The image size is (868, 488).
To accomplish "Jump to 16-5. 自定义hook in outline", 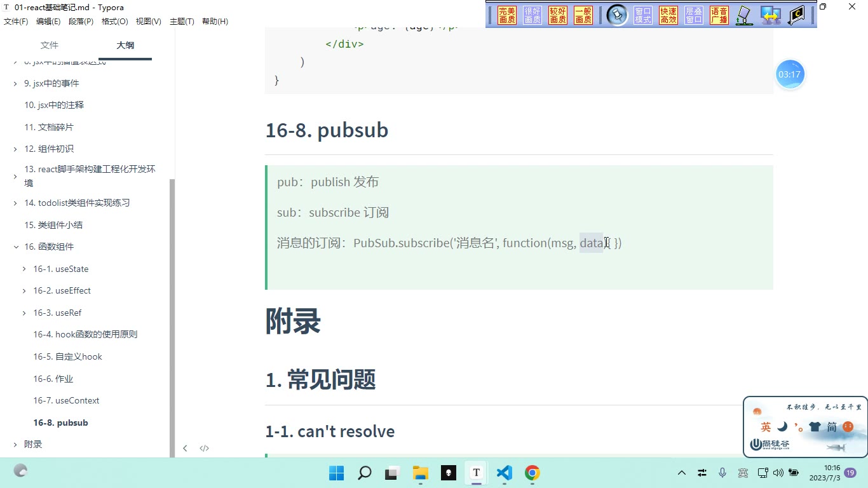I will (x=68, y=356).
